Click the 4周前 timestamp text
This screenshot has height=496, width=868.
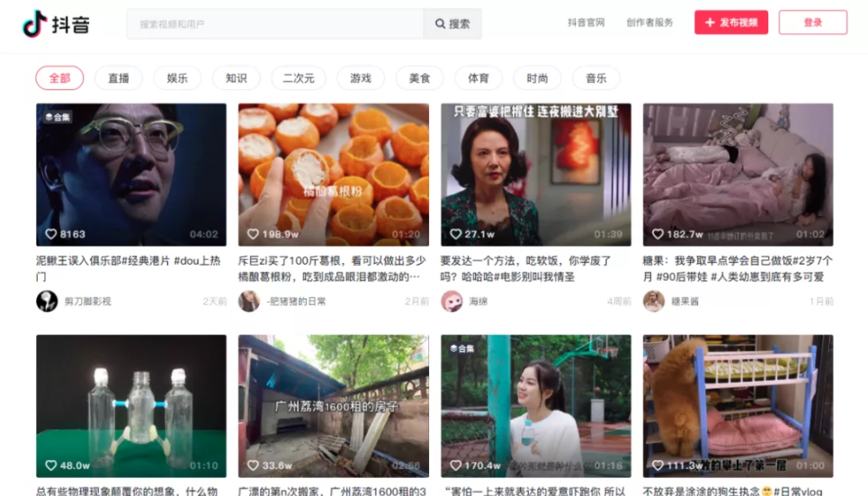coord(619,302)
